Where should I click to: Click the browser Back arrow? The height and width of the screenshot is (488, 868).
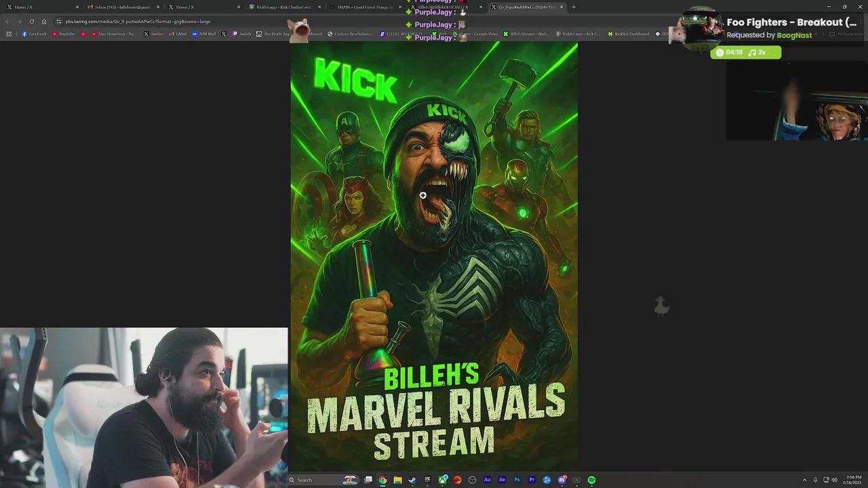[x=7, y=21]
